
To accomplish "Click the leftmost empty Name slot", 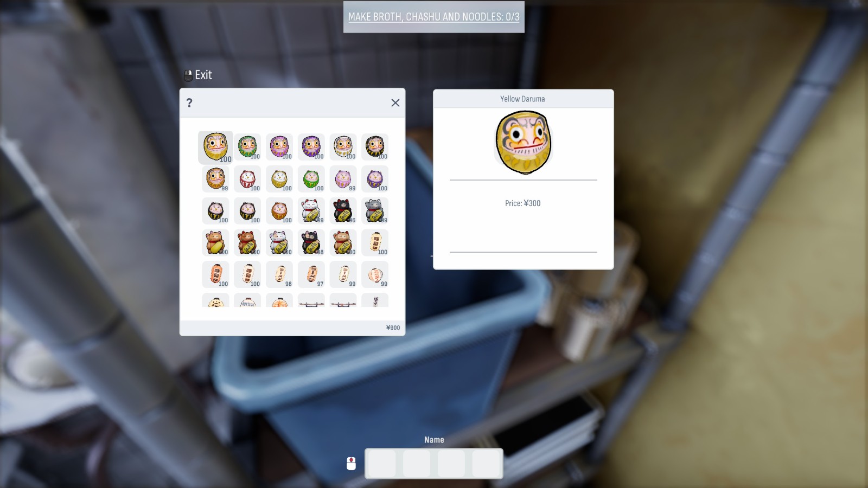I will click(x=382, y=464).
